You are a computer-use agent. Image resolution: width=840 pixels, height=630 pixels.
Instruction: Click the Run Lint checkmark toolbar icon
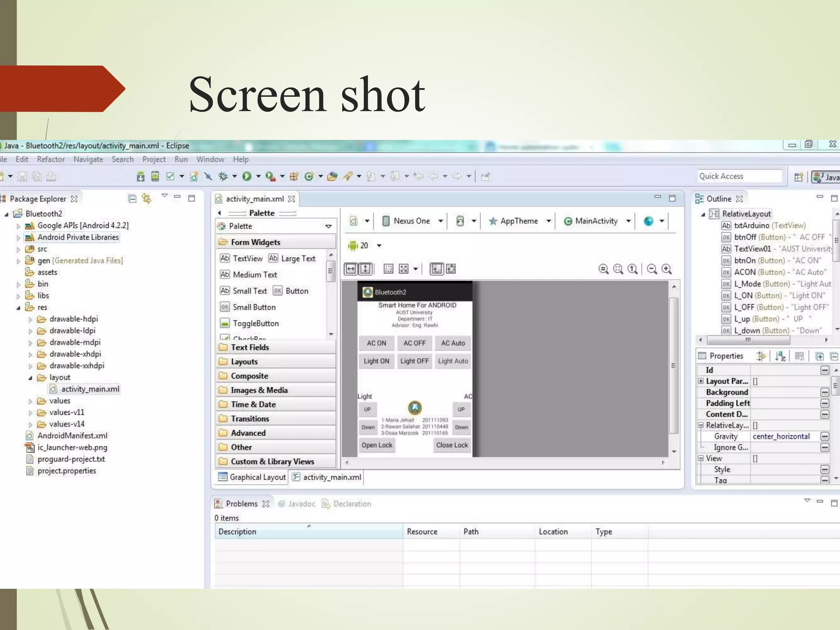point(170,176)
